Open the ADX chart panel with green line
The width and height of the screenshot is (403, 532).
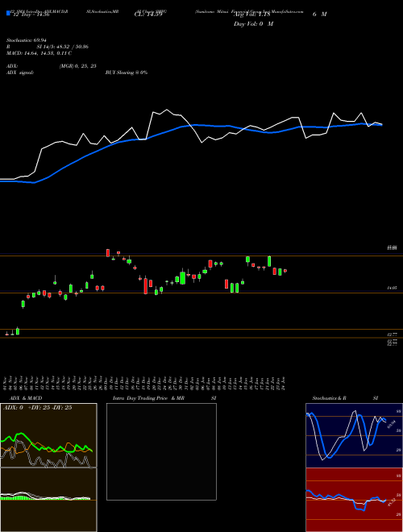coord(48,435)
